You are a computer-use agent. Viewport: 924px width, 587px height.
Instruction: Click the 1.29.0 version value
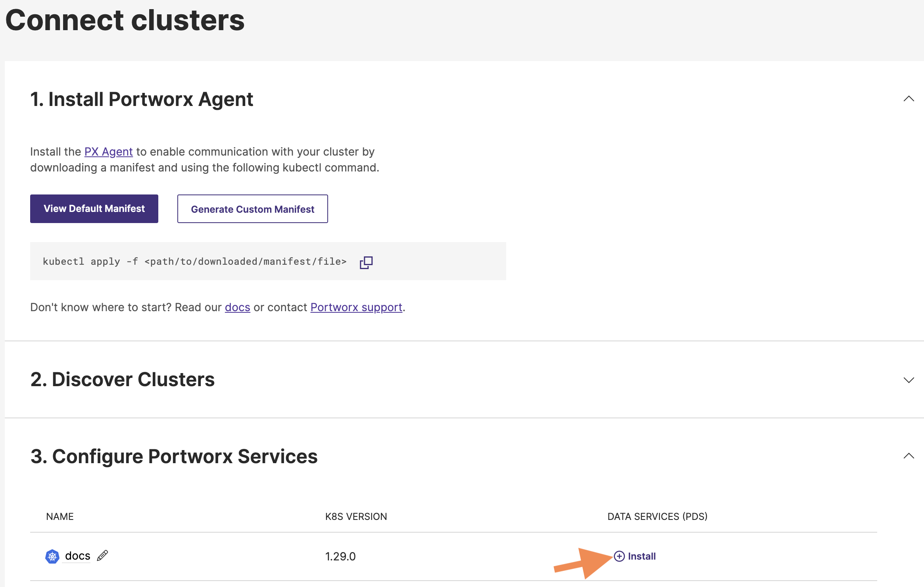click(x=340, y=556)
